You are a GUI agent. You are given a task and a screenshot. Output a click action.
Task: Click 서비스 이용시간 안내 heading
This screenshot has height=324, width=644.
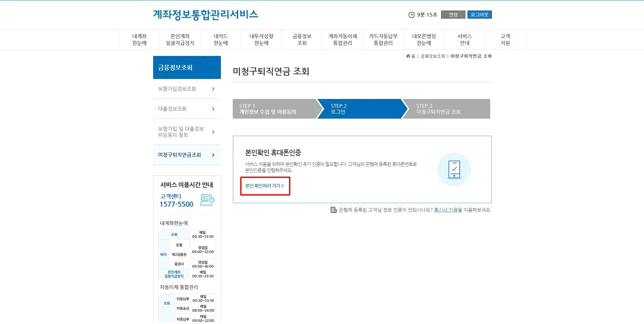point(187,185)
